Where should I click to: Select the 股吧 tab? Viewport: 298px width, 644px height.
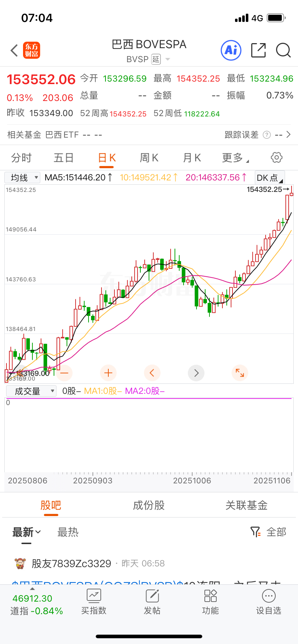tap(51, 505)
